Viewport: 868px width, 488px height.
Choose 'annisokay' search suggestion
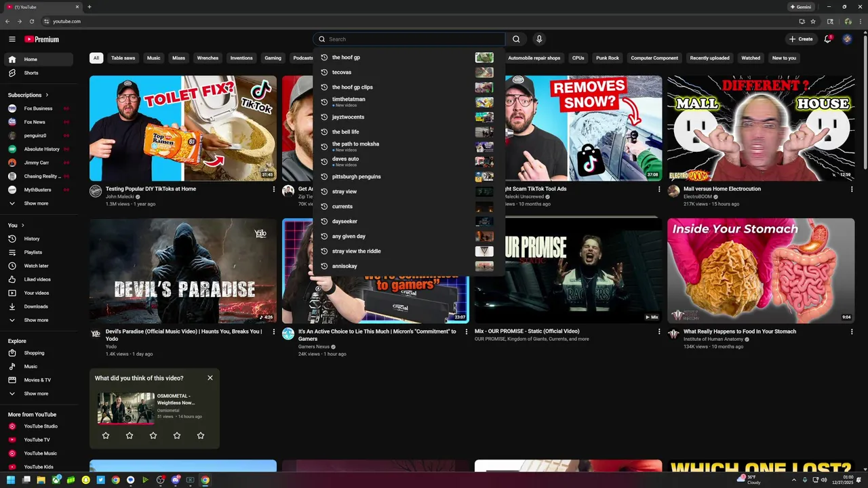pyautogui.click(x=409, y=266)
